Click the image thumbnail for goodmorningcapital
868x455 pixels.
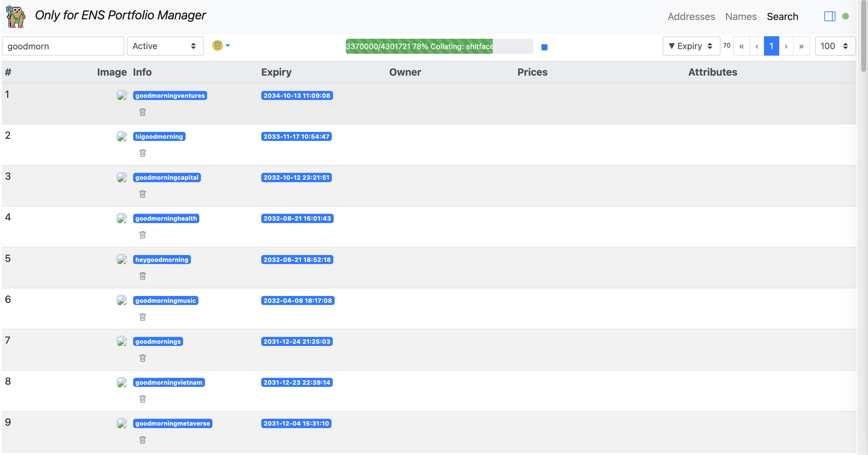click(122, 177)
